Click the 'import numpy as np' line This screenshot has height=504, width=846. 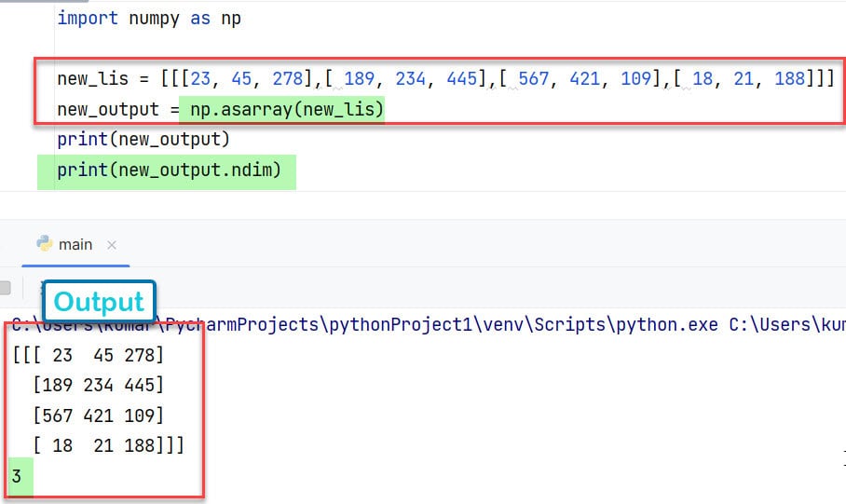tap(149, 19)
